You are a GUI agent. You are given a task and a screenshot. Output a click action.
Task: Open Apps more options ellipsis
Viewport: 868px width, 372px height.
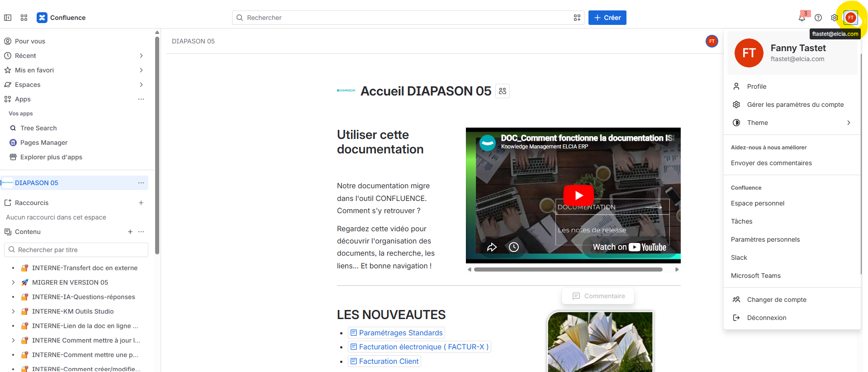(x=141, y=99)
